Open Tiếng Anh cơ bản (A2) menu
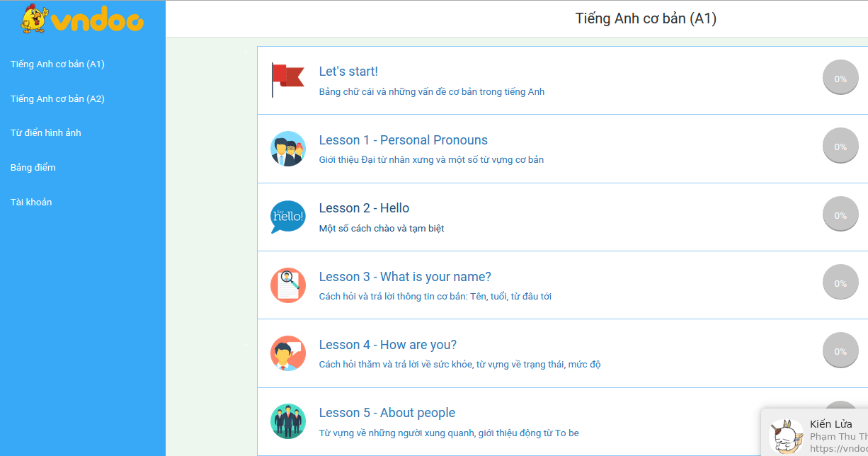Image resolution: width=868 pixels, height=456 pixels. click(57, 99)
